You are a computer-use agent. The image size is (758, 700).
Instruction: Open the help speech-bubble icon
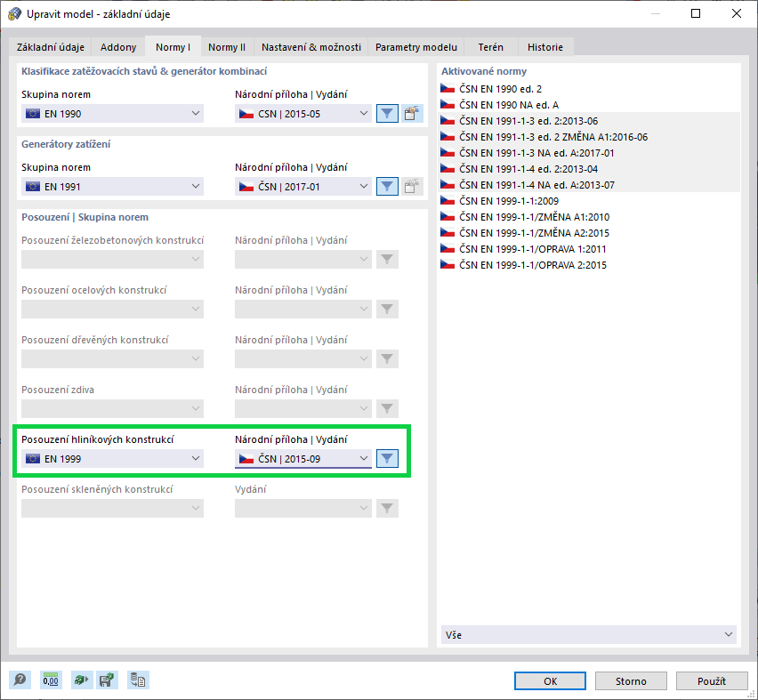(20, 680)
